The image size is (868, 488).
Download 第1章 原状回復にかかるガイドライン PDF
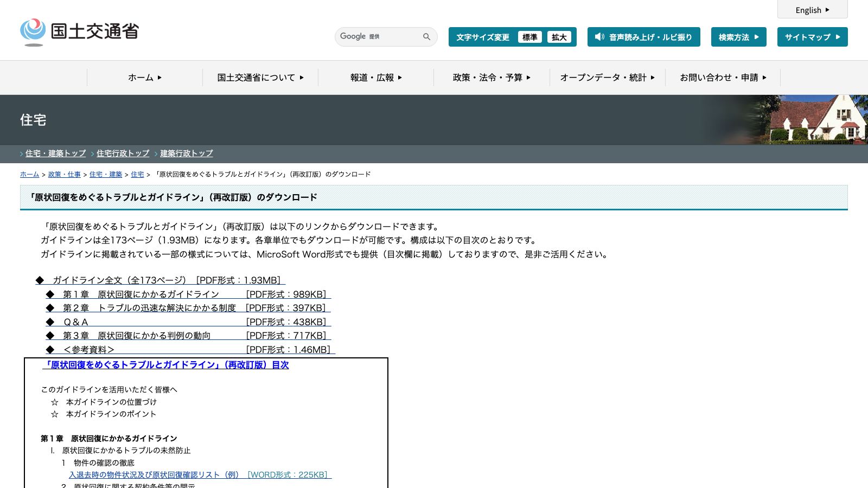tap(188, 294)
